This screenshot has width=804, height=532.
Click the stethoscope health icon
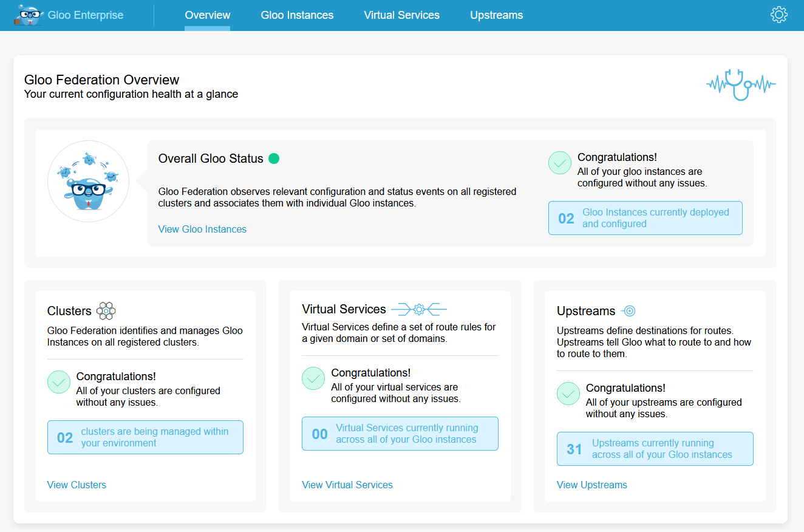[x=741, y=84]
